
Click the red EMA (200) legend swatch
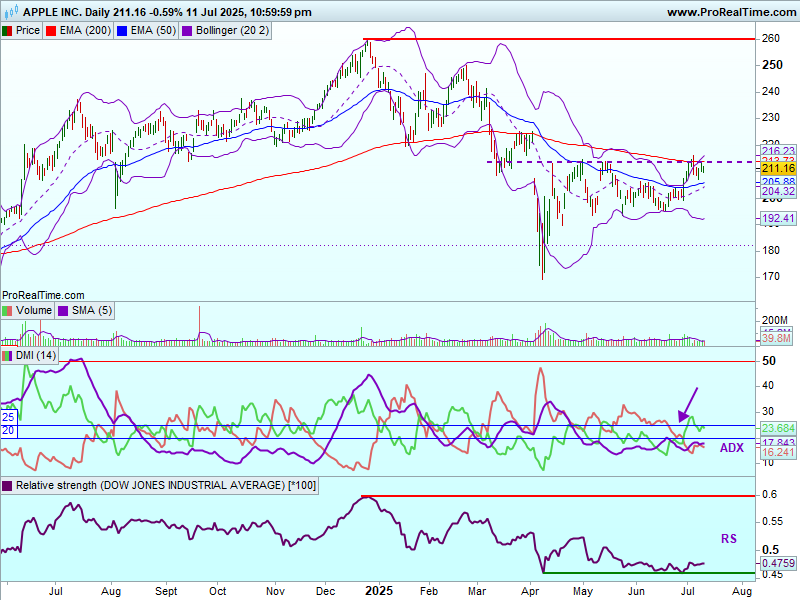(x=53, y=31)
